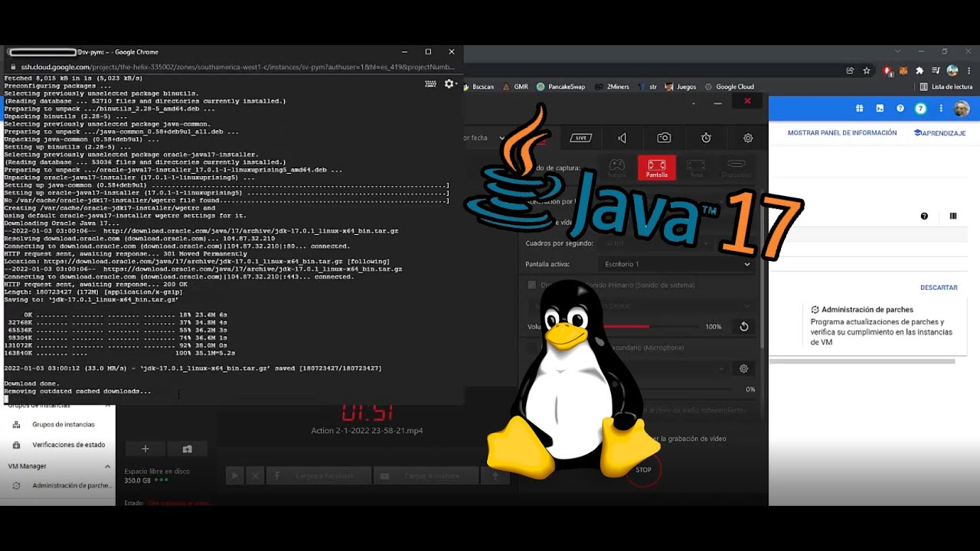Open str bookmark
Image resolution: width=980 pixels, height=551 pixels.
(647, 86)
